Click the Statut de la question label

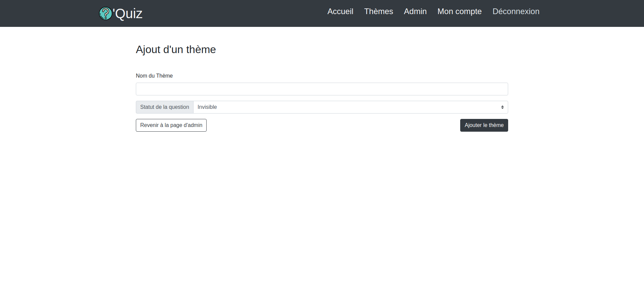tap(164, 107)
